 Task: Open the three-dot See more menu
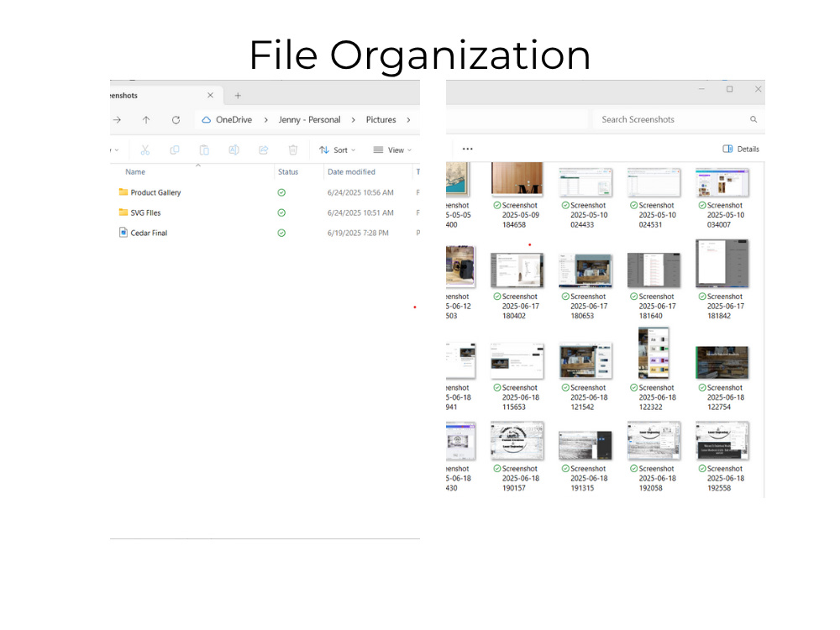click(x=468, y=149)
